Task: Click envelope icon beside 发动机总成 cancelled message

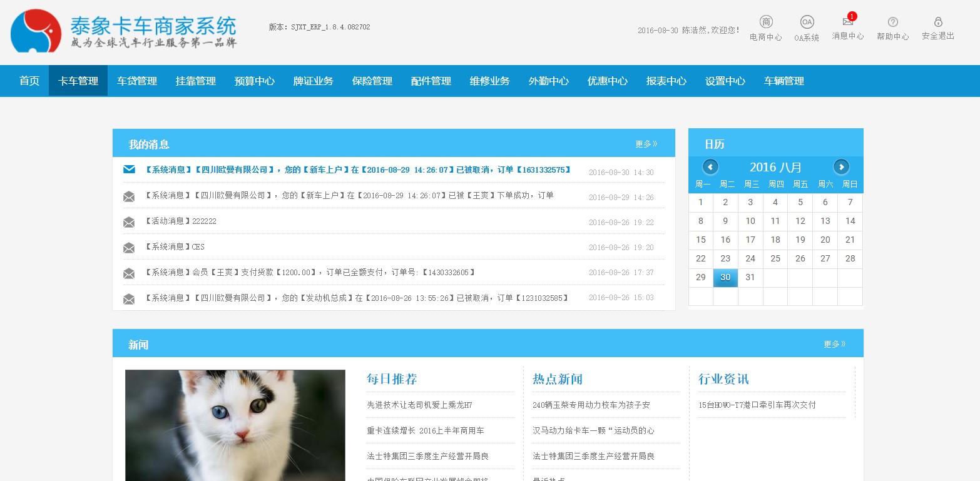Action: tap(129, 299)
